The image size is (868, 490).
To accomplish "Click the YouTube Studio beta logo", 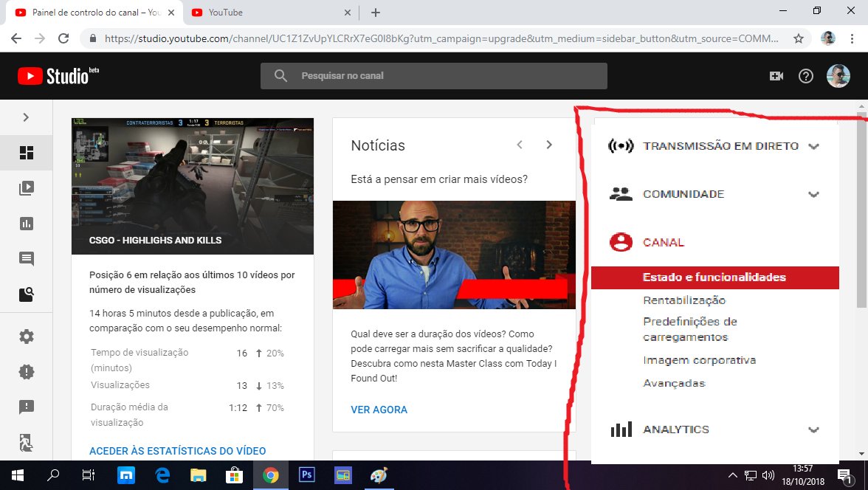I will (58, 76).
